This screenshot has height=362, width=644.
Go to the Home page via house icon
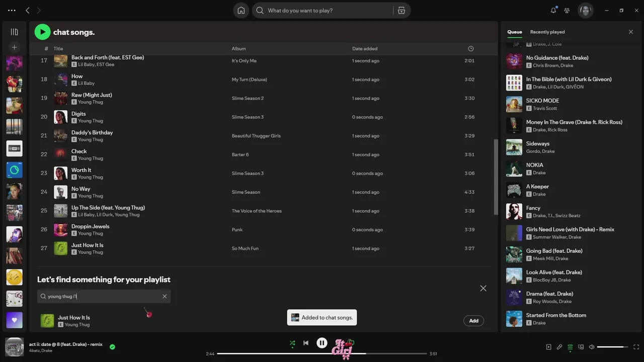pos(241,11)
